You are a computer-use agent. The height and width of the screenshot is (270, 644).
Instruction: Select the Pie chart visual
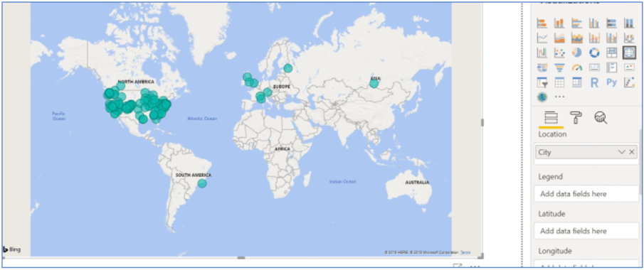point(577,53)
